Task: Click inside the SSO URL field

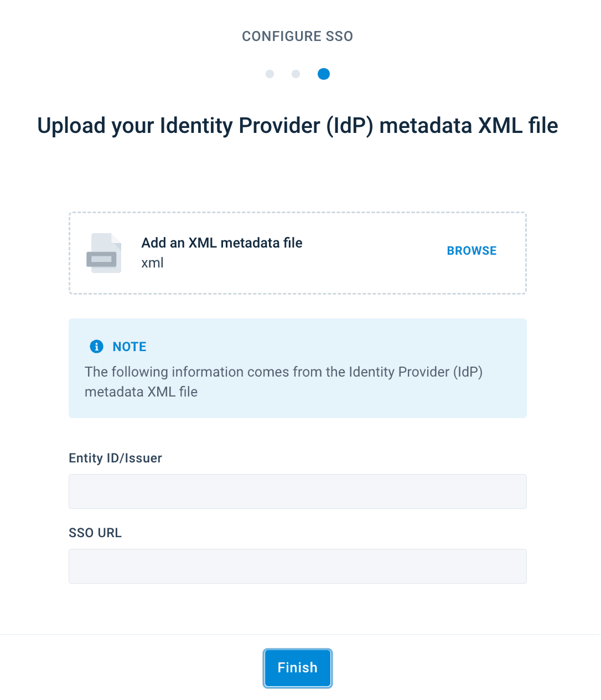Action: pos(298,566)
